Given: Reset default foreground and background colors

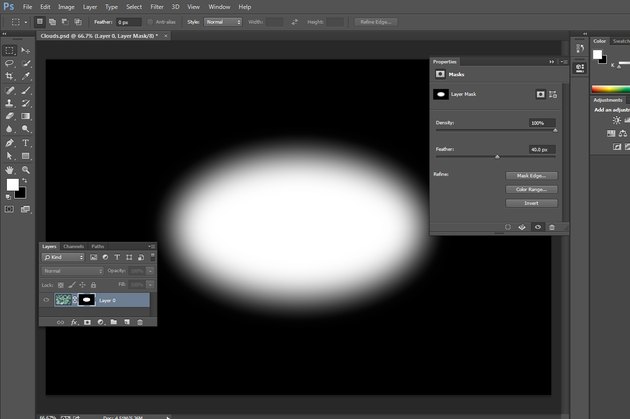Looking at the screenshot, I should pyautogui.click(x=8, y=197).
